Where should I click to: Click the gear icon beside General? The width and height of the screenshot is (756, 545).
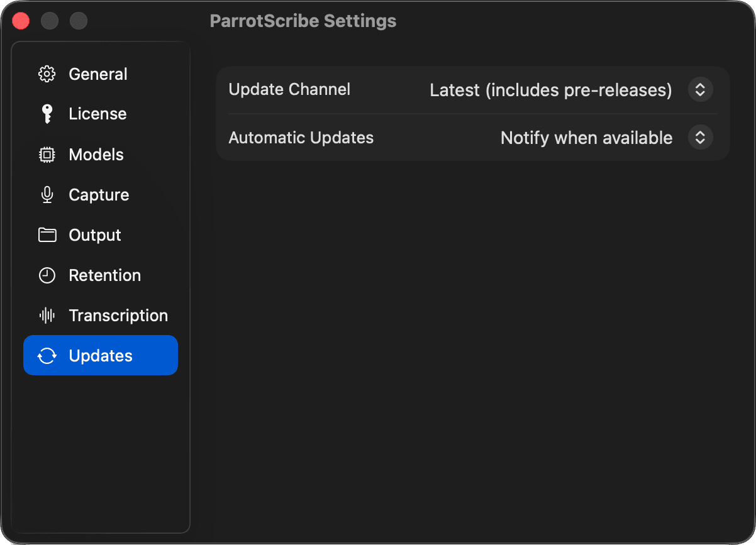[x=47, y=74]
